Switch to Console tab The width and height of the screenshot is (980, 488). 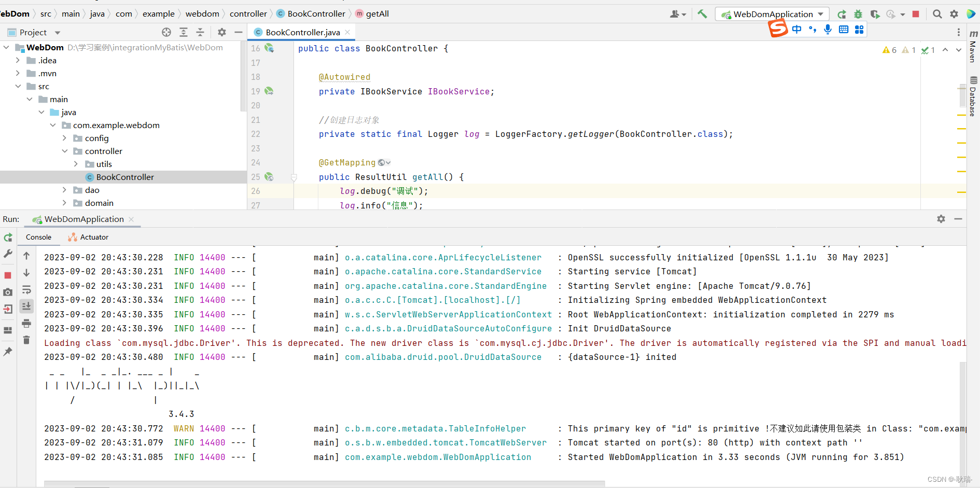[x=38, y=237]
